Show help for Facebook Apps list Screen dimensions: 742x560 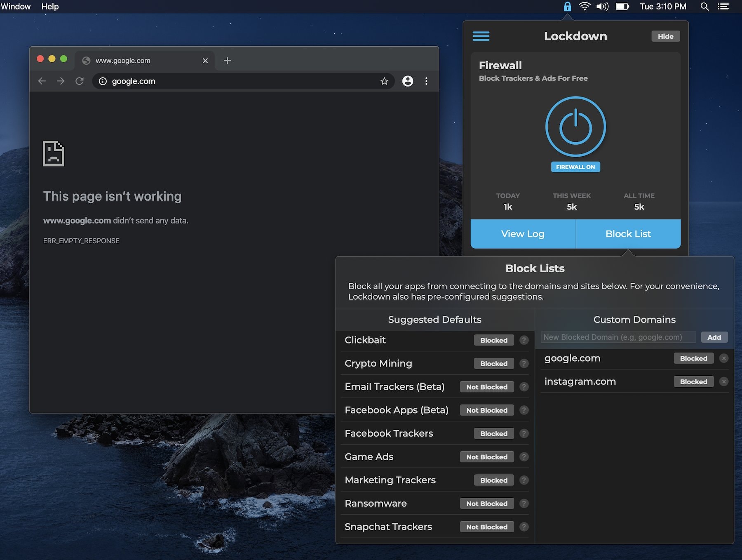coord(524,410)
